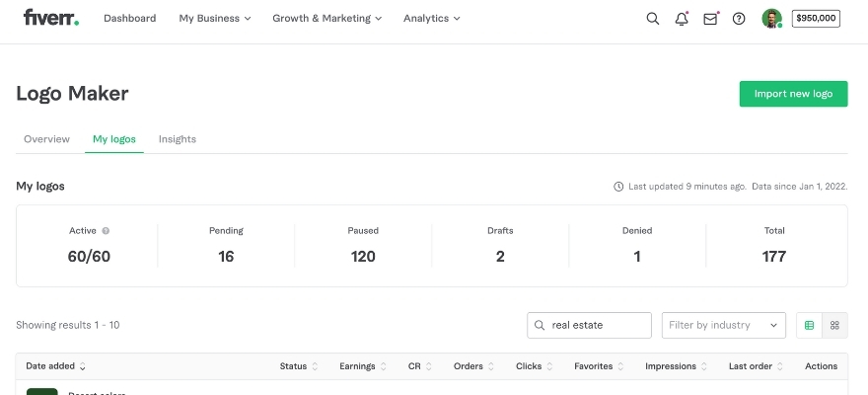Click the real estate search field
This screenshot has height=395, width=868.
589,325
